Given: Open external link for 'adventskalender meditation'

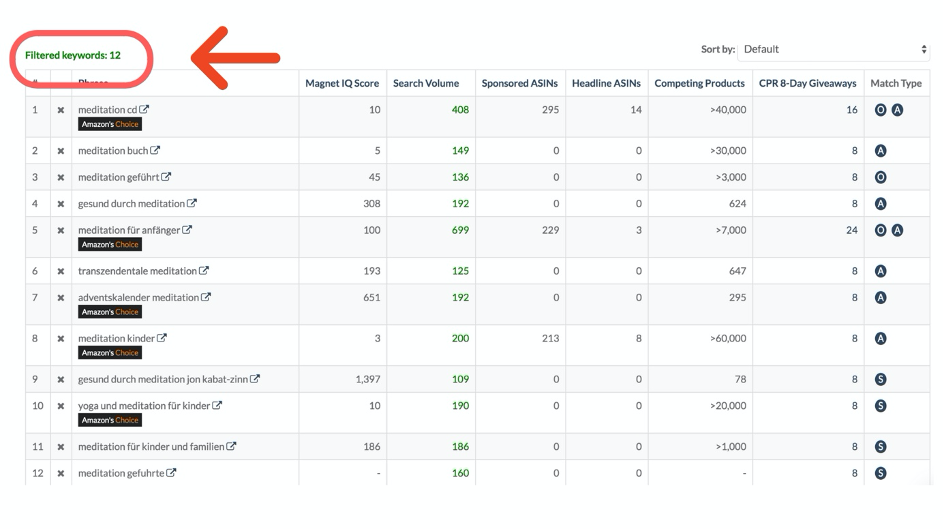Looking at the screenshot, I should coord(206,297).
